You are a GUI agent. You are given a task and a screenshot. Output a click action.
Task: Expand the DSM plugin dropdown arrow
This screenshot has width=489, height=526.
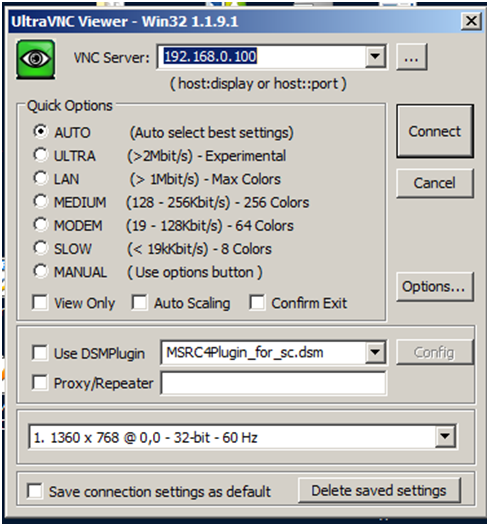375,352
